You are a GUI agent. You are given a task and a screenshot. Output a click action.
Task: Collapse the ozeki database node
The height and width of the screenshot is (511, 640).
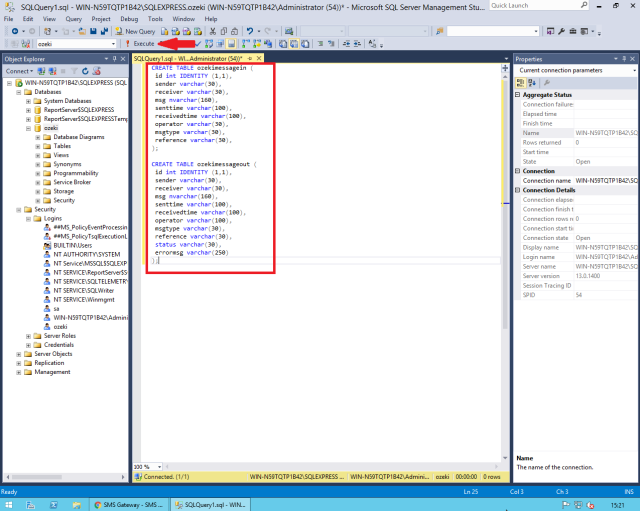tap(28, 128)
